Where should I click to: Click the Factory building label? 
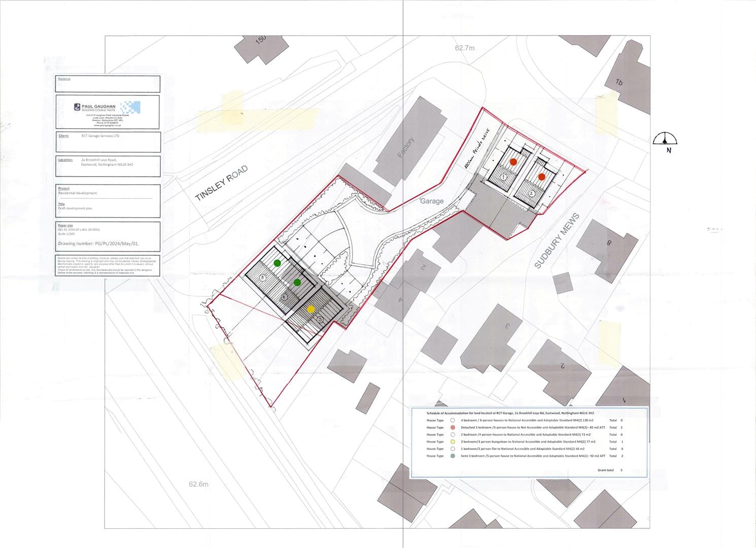point(406,148)
